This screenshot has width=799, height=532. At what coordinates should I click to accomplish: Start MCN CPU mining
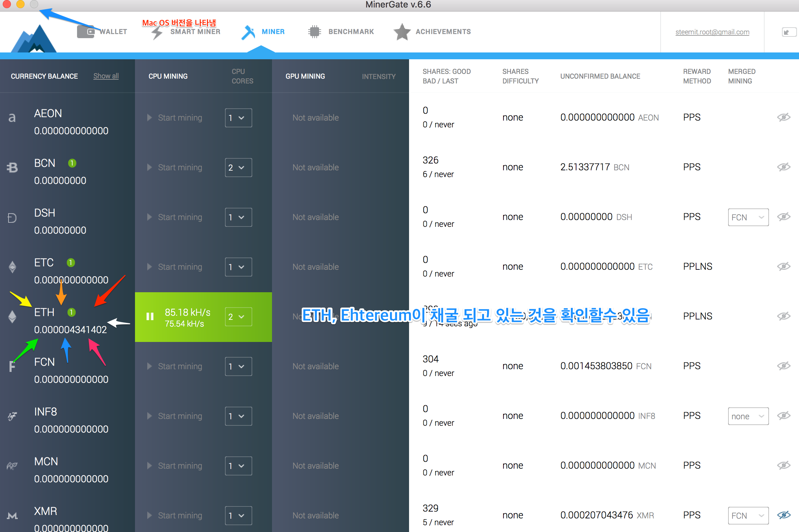[x=175, y=466]
